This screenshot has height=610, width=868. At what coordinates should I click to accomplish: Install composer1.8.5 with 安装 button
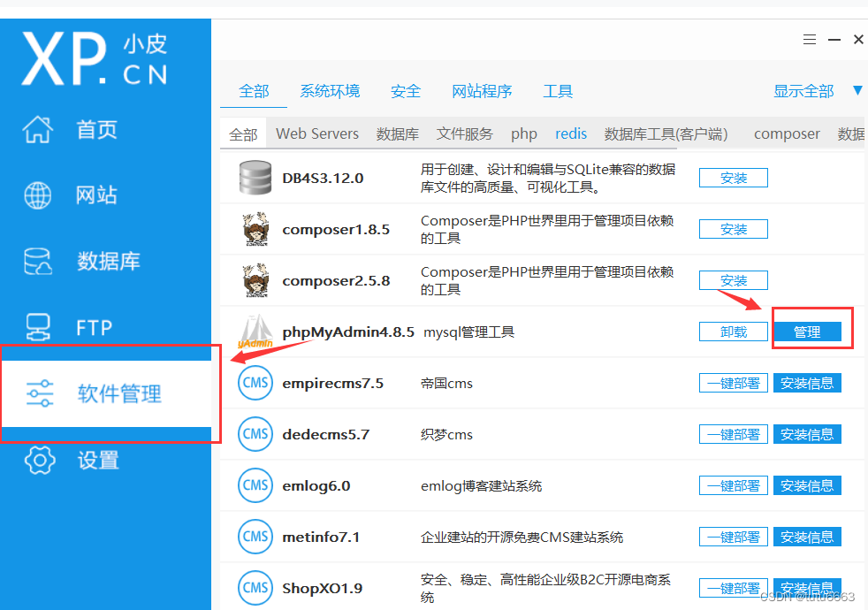tap(734, 229)
